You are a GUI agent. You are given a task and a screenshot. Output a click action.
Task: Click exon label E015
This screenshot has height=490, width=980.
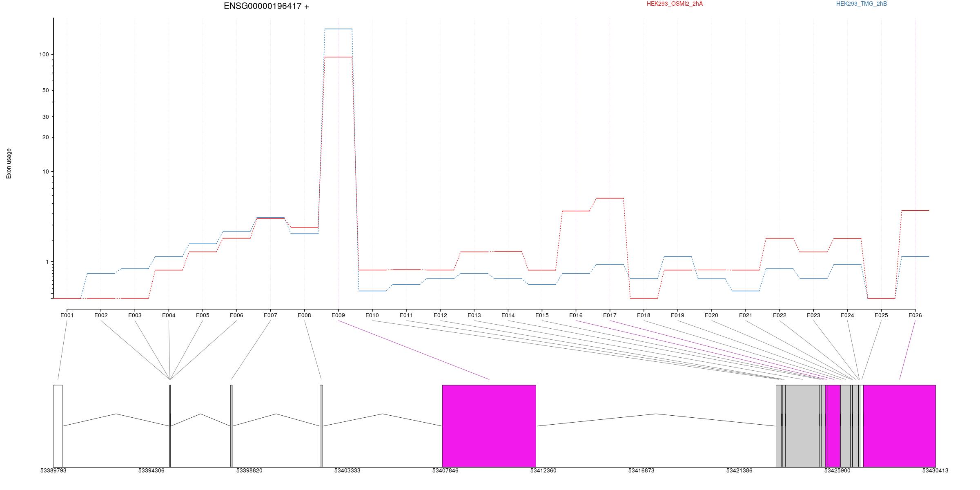coord(542,315)
